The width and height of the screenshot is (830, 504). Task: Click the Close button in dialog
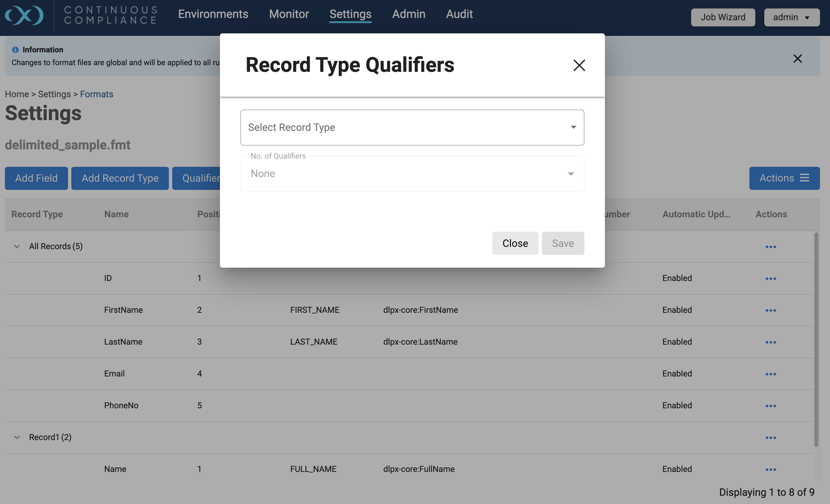pyautogui.click(x=515, y=243)
